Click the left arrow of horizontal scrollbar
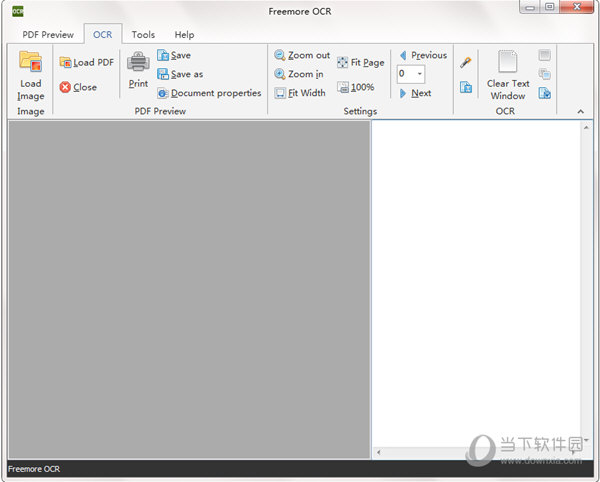 [x=378, y=453]
